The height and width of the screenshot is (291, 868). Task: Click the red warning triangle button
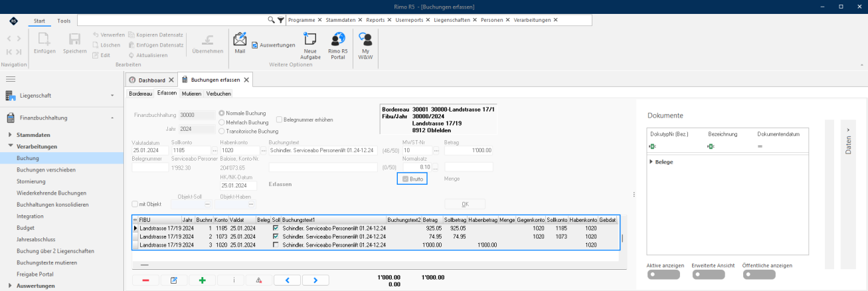coord(259,280)
